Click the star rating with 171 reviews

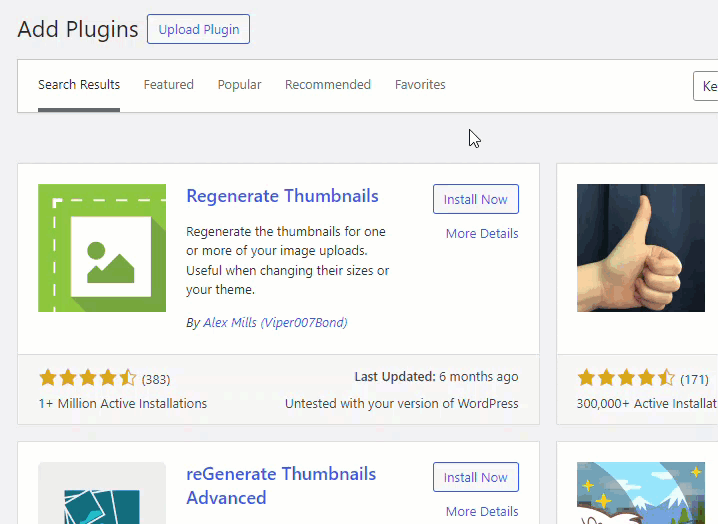pos(626,379)
